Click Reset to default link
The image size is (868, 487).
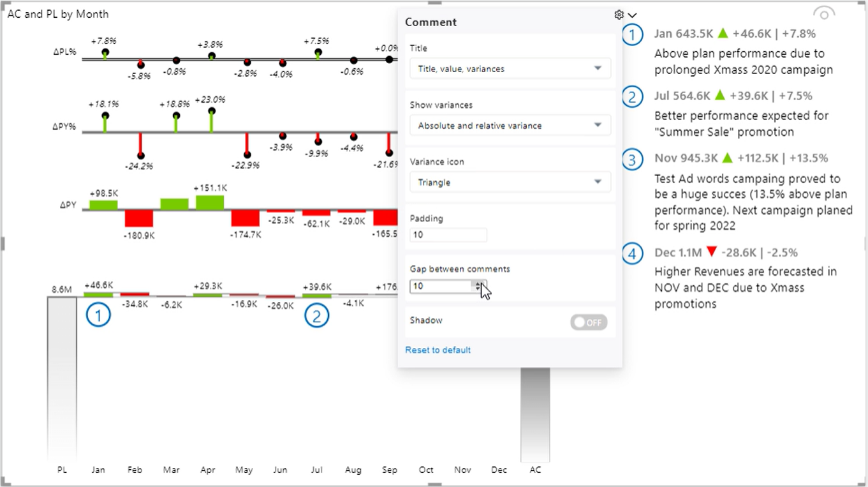pos(438,350)
